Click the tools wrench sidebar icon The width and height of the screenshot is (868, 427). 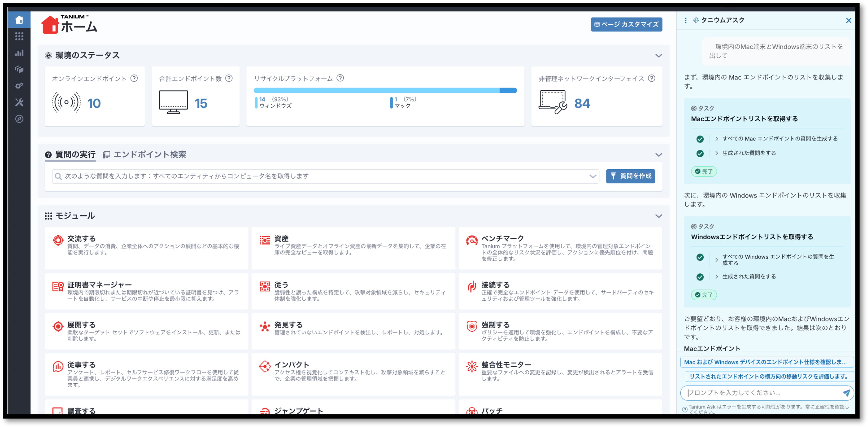tap(19, 103)
